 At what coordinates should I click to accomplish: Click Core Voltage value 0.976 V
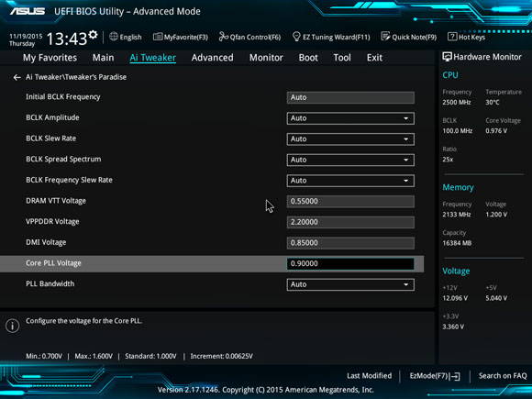(x=496, y=130)
